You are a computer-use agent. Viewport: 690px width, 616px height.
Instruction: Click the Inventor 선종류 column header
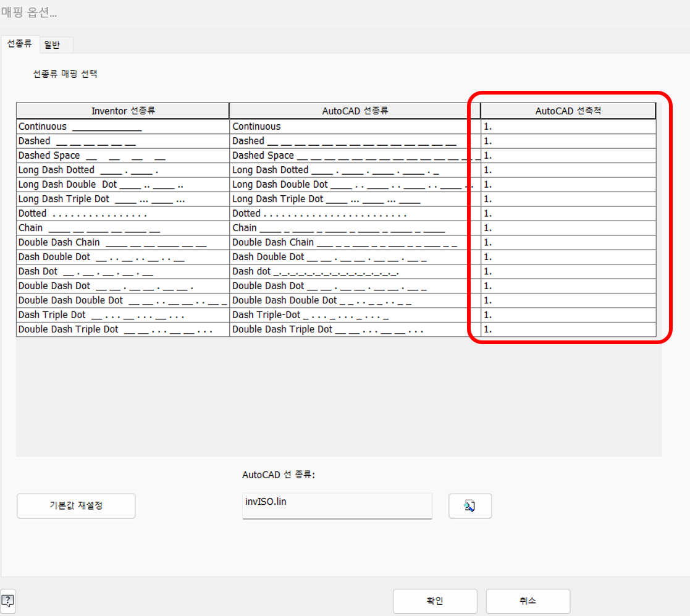click(x=122, y=110)
